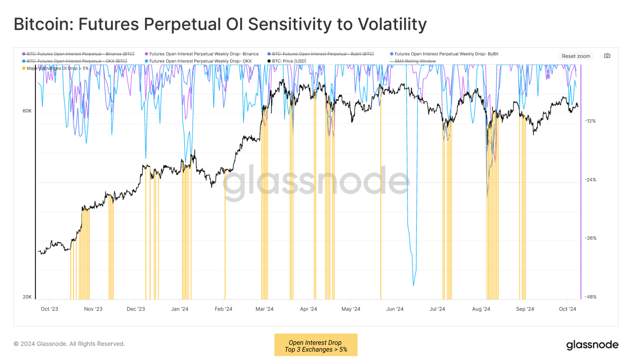
Task: Click the purple Binance Perpetual OI legend dot
Action: coord(24,54)
